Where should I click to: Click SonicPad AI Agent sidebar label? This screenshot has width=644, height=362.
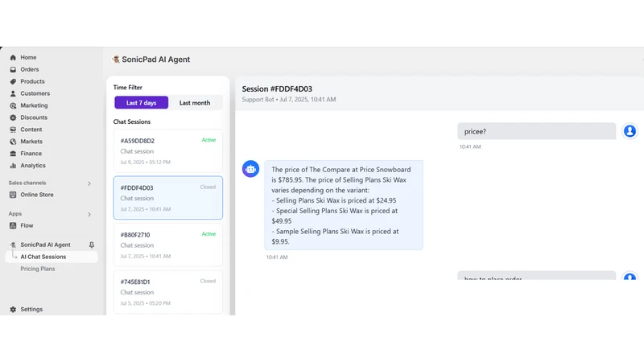click(x=46, y=245)
